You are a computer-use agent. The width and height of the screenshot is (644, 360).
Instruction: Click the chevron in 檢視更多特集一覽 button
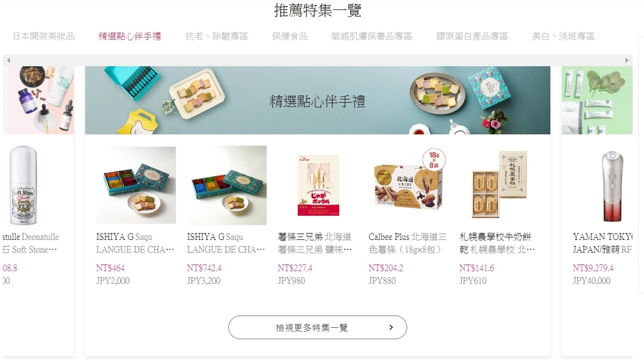[391, 327]
